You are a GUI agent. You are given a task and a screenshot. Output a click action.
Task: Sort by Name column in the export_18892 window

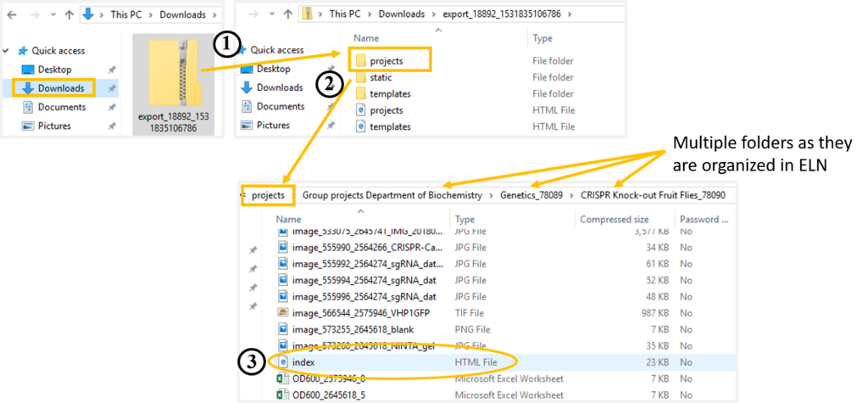click(366, 38)
